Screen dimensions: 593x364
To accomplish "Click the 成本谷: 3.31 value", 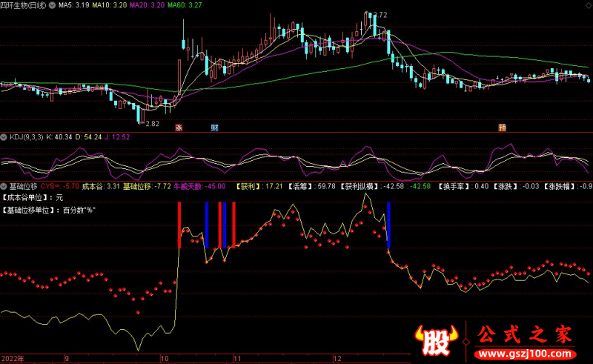I will pos(101,186).
